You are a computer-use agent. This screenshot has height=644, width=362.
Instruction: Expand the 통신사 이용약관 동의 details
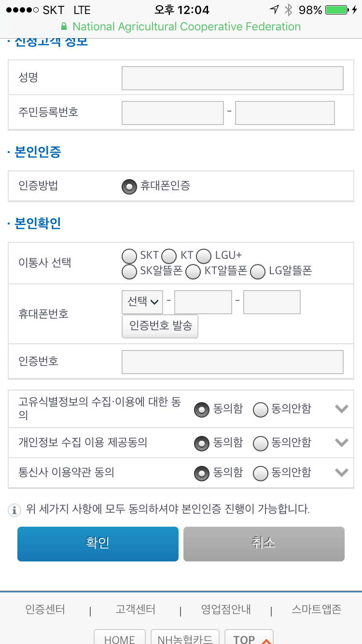pyautogui.click(x=342, y=473)
